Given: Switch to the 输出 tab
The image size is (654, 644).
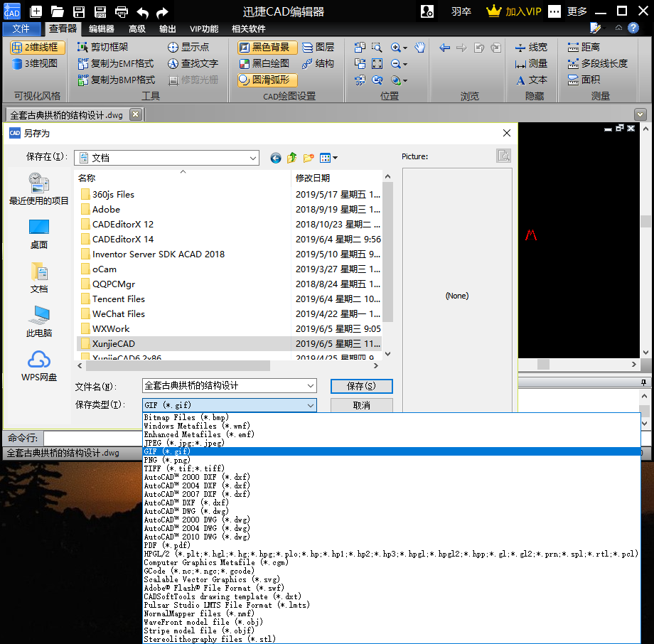Looking at the screenshot, I should 167,28.
